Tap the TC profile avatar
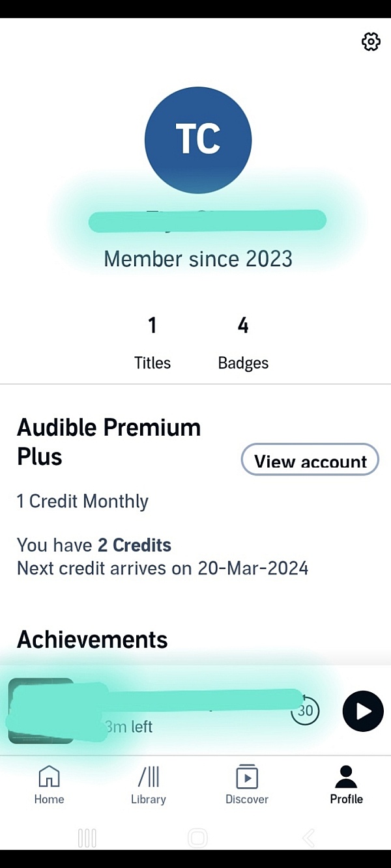This screenshot has height=868, width=391. click(x=198, y=140)
